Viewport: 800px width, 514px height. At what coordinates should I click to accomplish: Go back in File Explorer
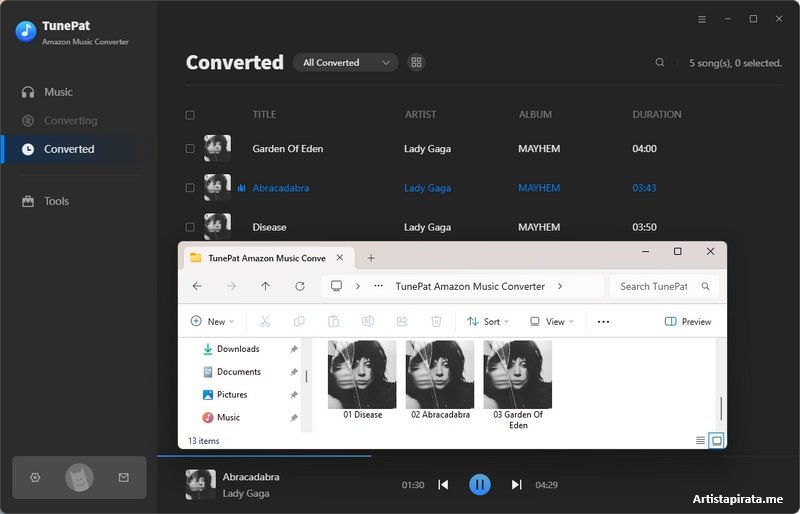[197, 286]
